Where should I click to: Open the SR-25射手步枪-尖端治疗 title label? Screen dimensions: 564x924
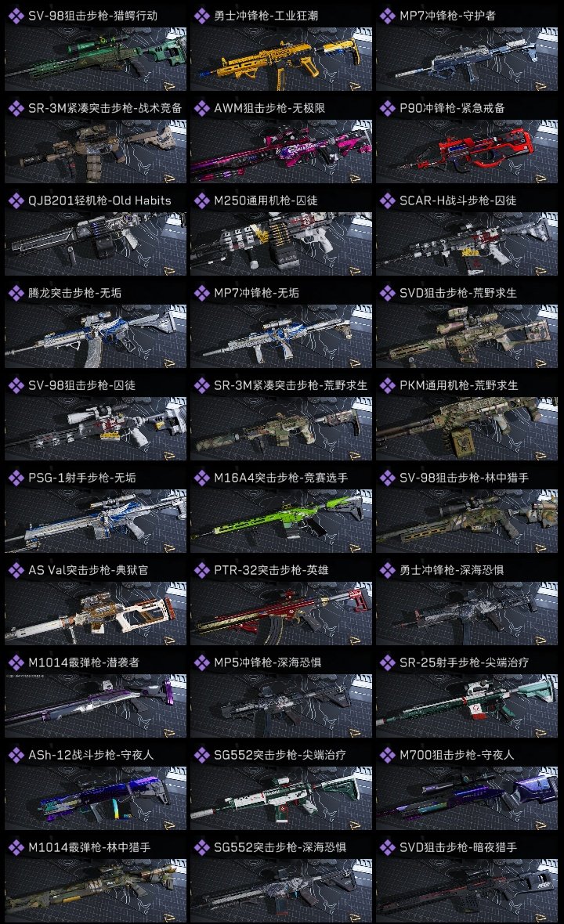click(464, 662)
